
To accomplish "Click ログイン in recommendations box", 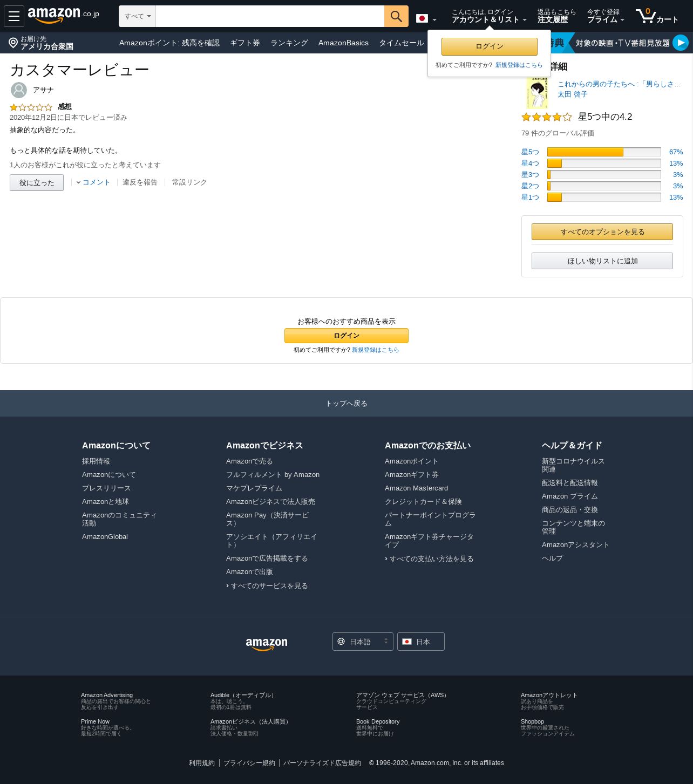I will pyautogui.click(x=346, y=336).
